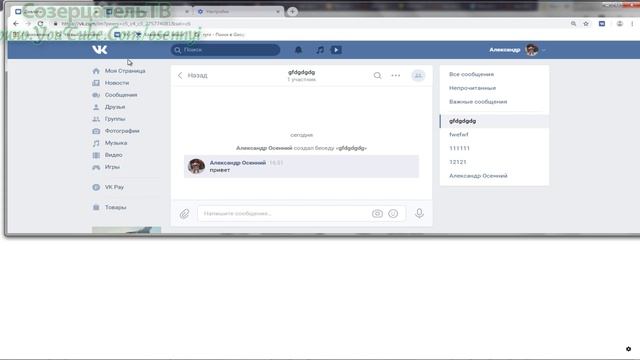Click the message sender's avatar

coord(196,166)
